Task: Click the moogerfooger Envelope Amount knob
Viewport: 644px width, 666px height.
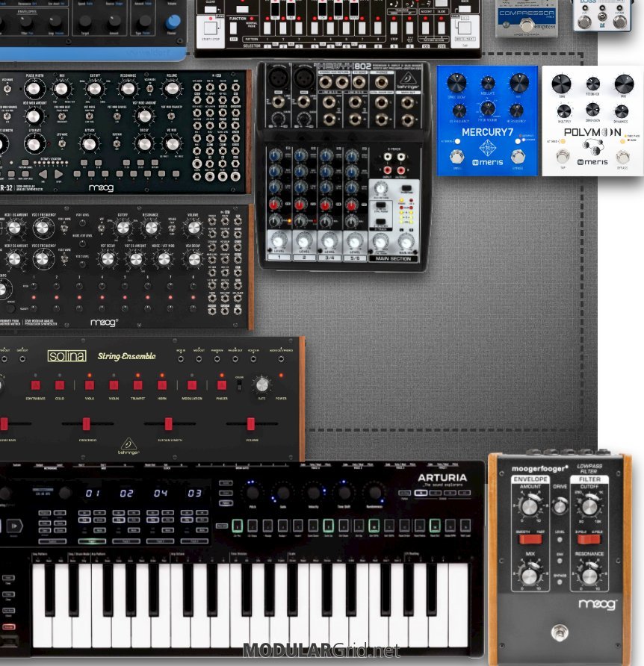Action: tap(529, 507)
